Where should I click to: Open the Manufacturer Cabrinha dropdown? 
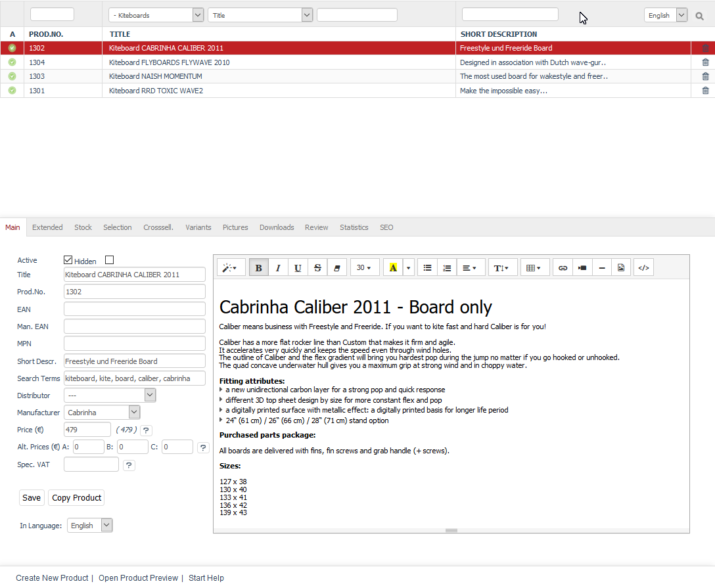pyautogui.click(x=102, y=412)
